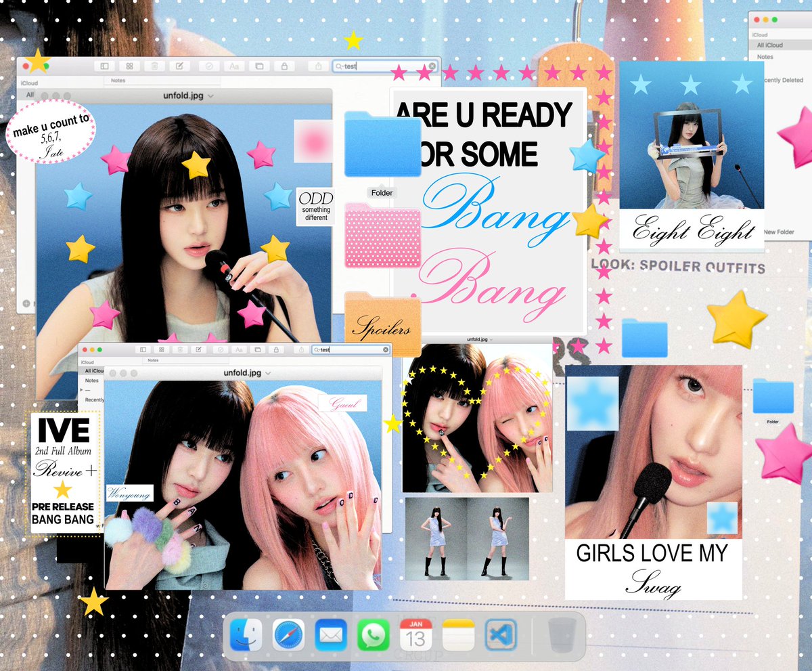Expand unfold.jpg title chevron in lower preview window
This screenshot has width=812, height=671.
point(268,373)
